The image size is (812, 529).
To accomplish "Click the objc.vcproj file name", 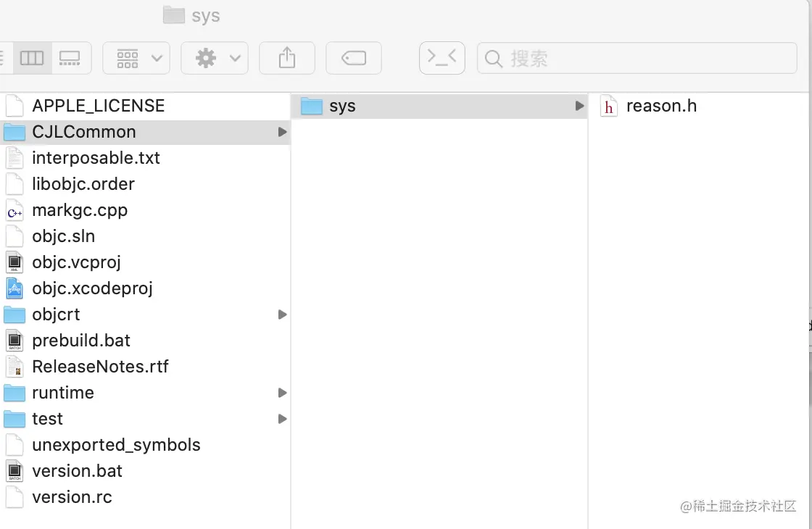I will (x=76, y=262).
